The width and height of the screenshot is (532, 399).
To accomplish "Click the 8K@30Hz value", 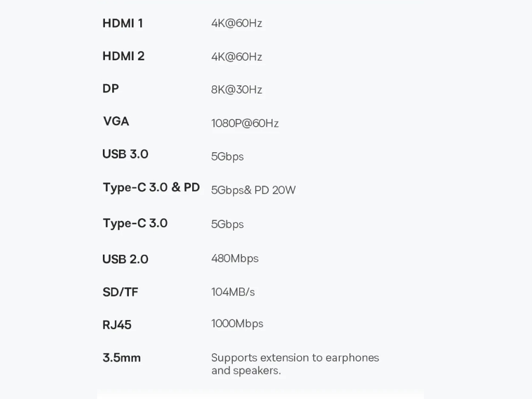I will [x=236, y=89].
